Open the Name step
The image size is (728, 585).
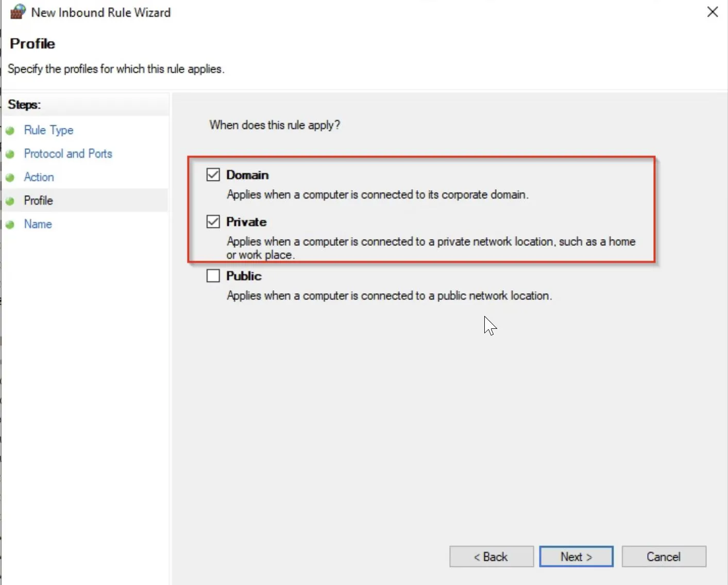(x=38, y=224)
